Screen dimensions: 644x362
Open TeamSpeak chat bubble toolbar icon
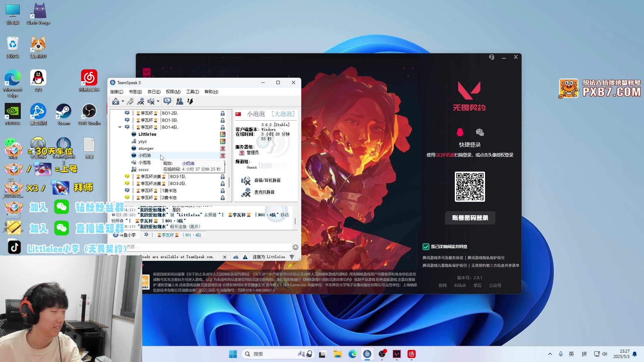(167, 101)
